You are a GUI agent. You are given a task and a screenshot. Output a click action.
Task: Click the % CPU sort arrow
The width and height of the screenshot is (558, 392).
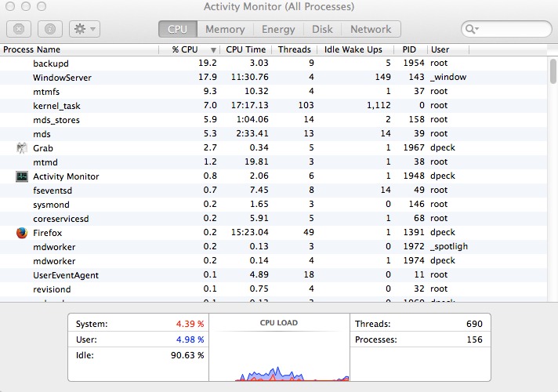[213, 50]
